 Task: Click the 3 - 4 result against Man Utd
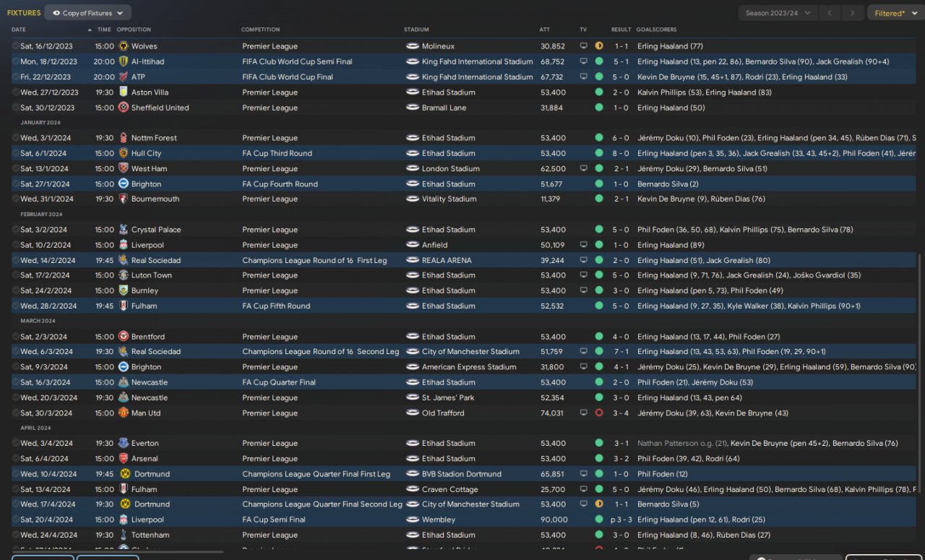[621, 413]
